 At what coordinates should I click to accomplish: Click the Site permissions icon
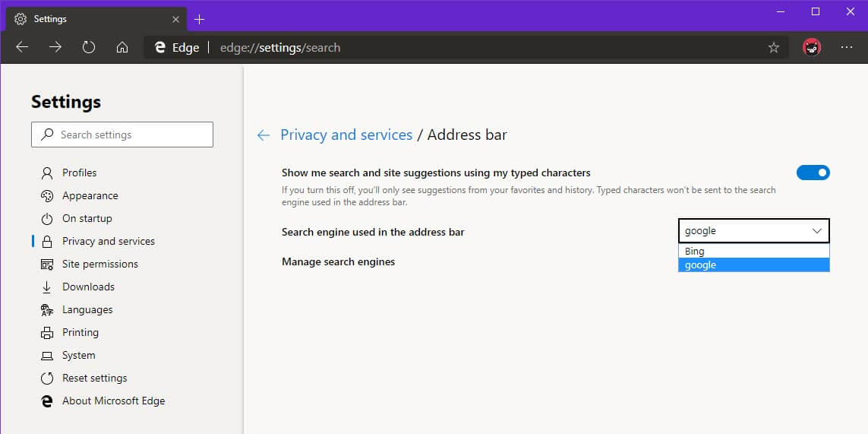(47, 264)
